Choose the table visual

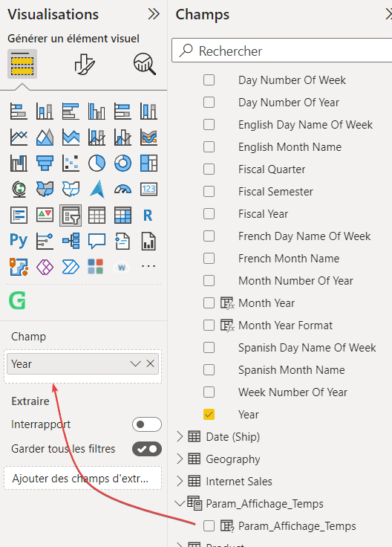[x=97, y=215]
